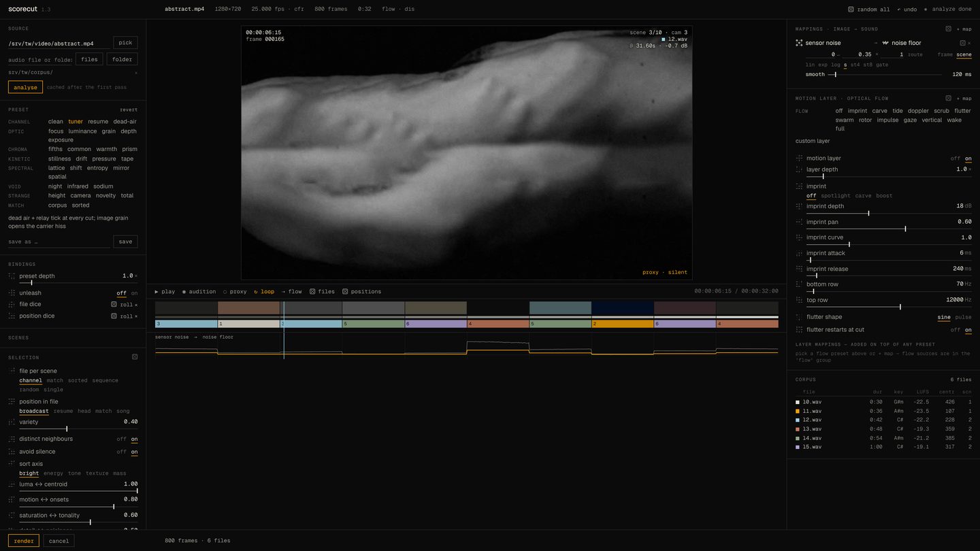Switch avoid silence to off
The image size is (980, 551).
121,452
